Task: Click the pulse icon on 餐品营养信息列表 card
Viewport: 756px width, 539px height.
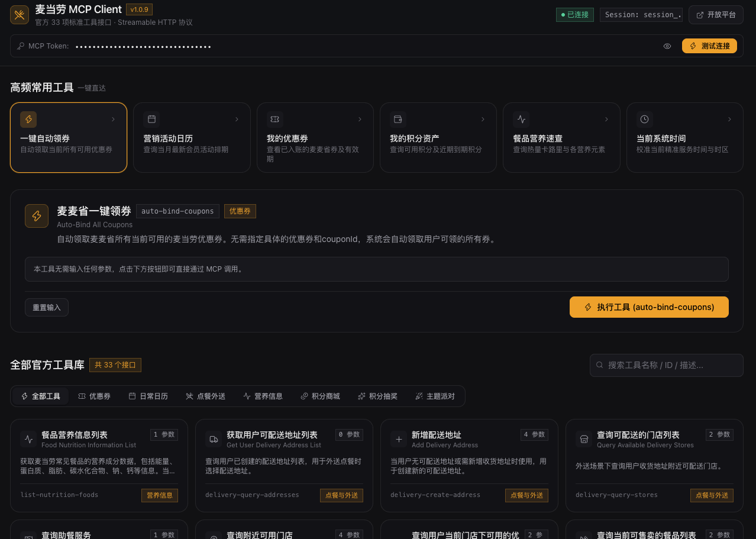Action: (x=28, y=439)
